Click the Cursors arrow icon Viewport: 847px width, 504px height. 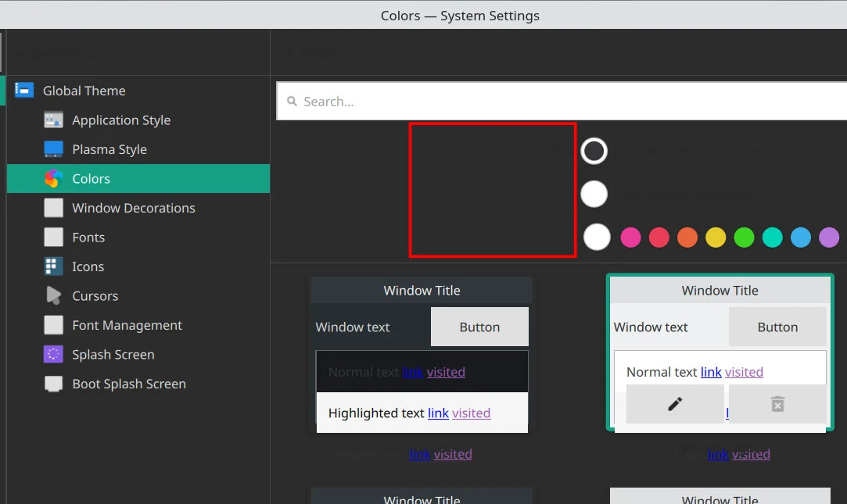(53, 295)
